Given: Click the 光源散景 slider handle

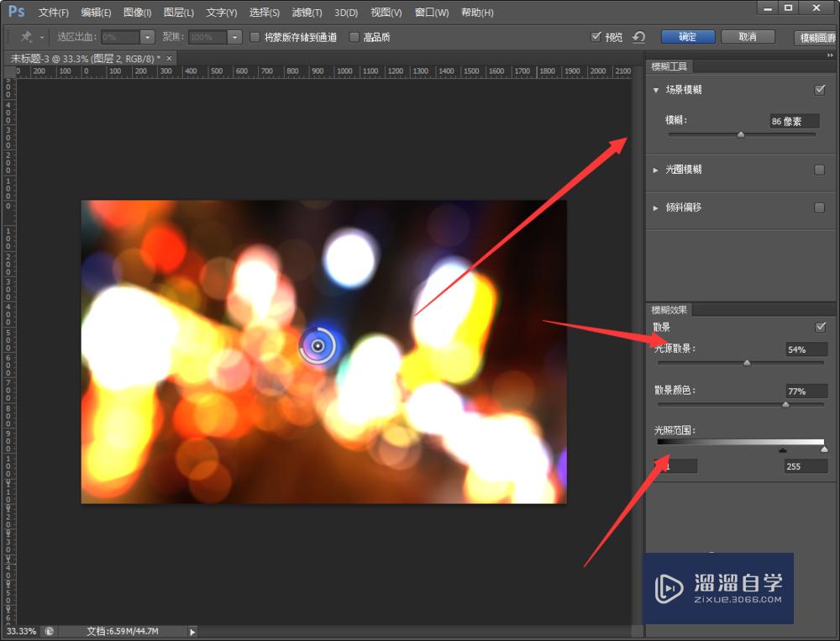Looking at the screenshot, I should 747,364.
